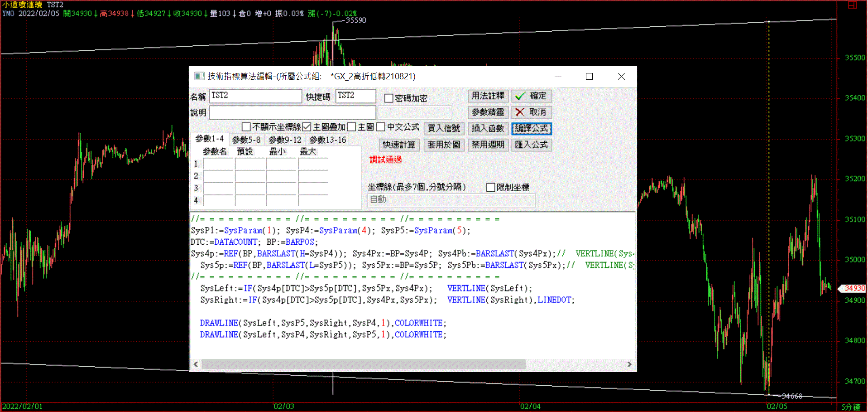The height and width of the screenshot is (412, 868).
Task: Maximize the formula editor dialog
Action: coord(589,77)
